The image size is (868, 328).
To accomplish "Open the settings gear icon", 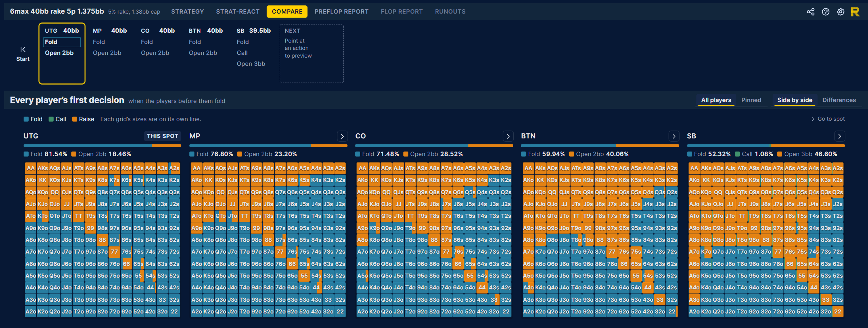I will click(840, 12).
